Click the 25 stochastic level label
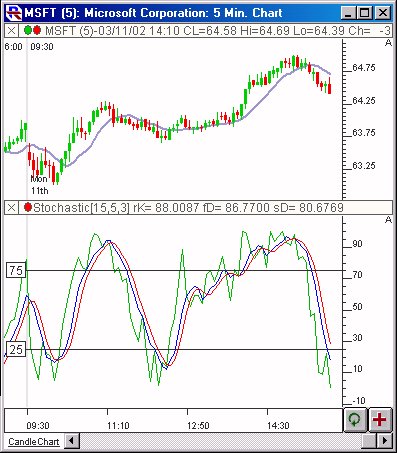Viewport: 397px width, 453px height. coord(16,350)
